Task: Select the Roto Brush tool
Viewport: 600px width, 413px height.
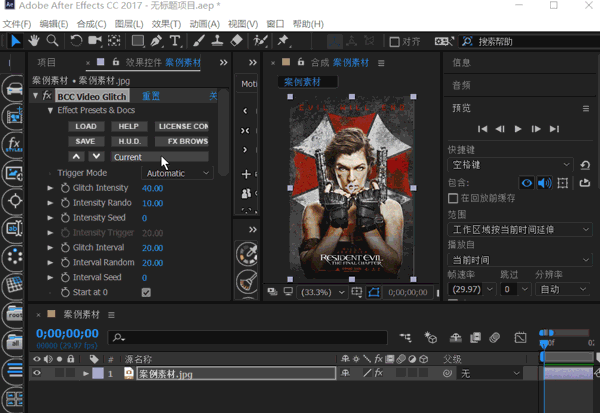Action: coord(260,41)
